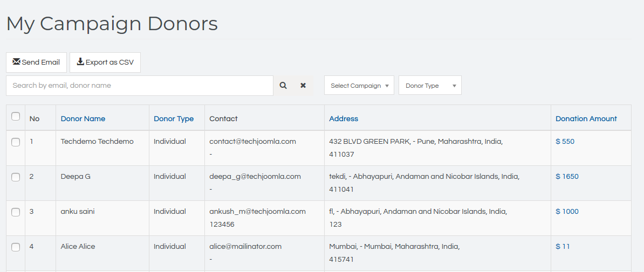The height and width of the screenshot is (272, 644).
Task: Click Send Email envelope button
Action: (36, 62)
